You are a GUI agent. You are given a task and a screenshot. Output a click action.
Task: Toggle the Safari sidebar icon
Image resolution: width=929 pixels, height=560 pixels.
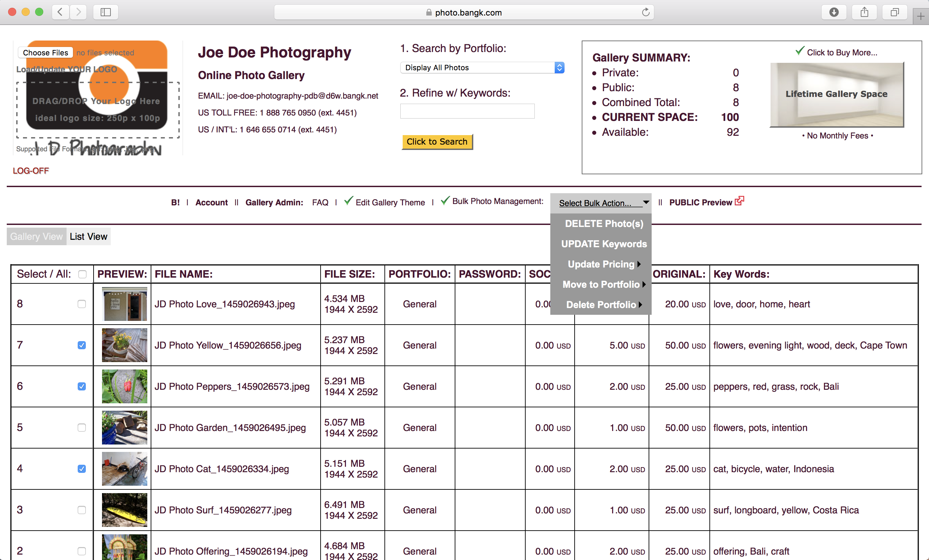coord(105,12)
